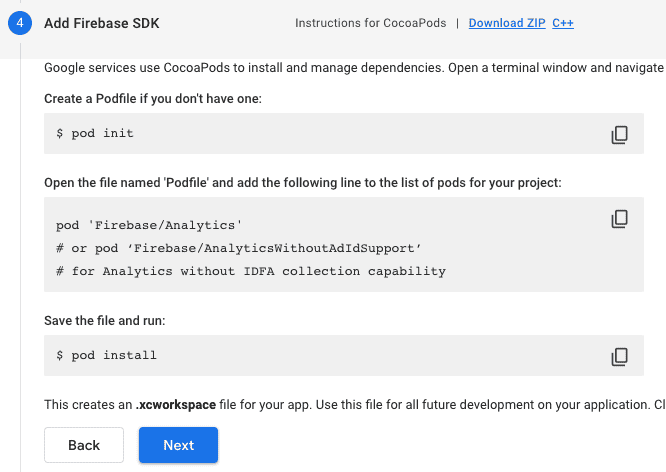Viewport: 666px width, 472px height.
Task: Open the Download ZIP link
Action: pos(506,23)
